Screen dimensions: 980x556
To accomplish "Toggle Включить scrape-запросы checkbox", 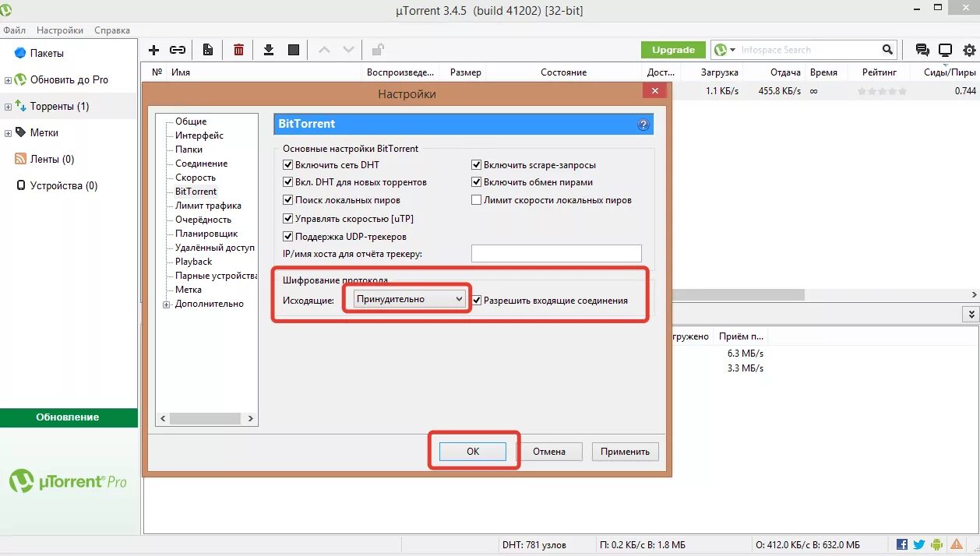I will (x=477, y=165).
